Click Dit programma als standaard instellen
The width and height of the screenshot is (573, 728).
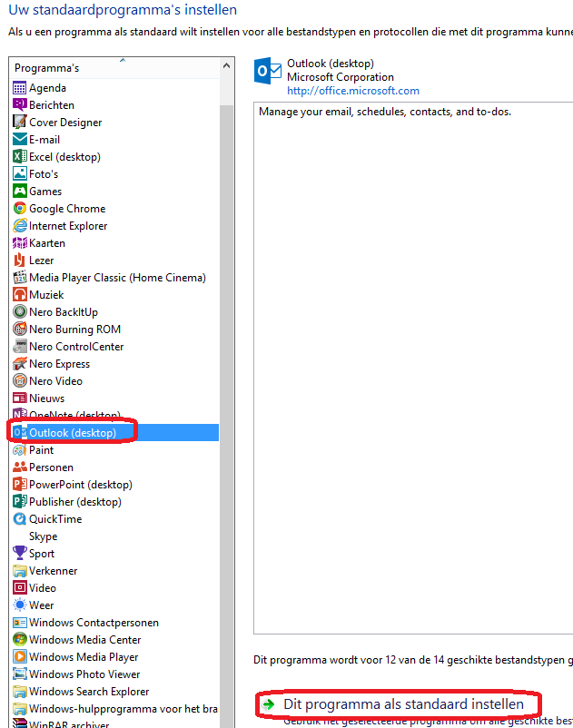[x=403, y=703]
